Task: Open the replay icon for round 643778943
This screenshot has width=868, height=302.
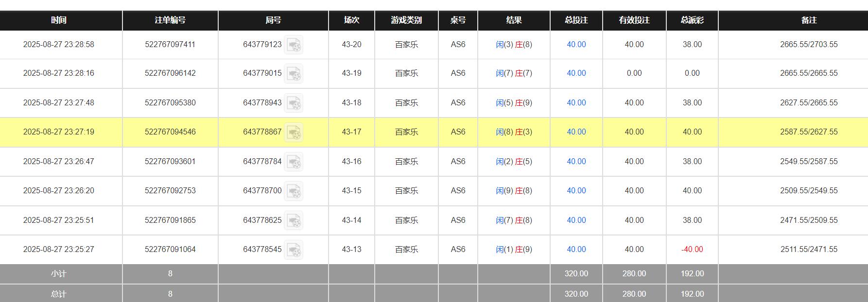Action: pos(294,103)
